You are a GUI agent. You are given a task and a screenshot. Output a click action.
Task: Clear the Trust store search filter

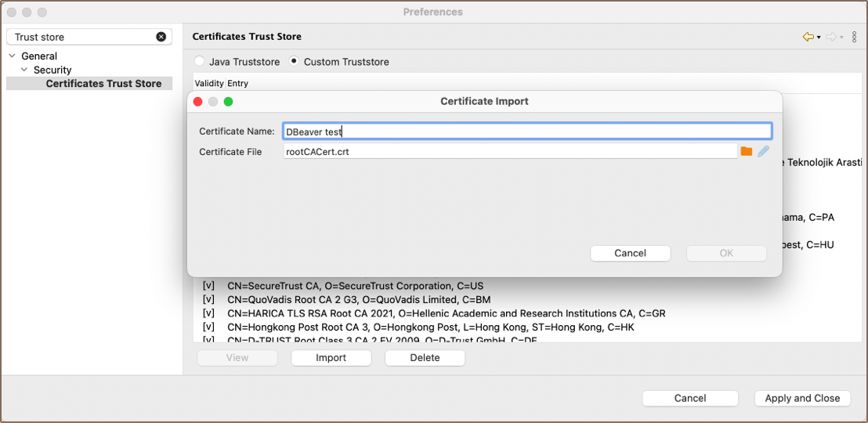pyautogui.click(x=161, y=37)
